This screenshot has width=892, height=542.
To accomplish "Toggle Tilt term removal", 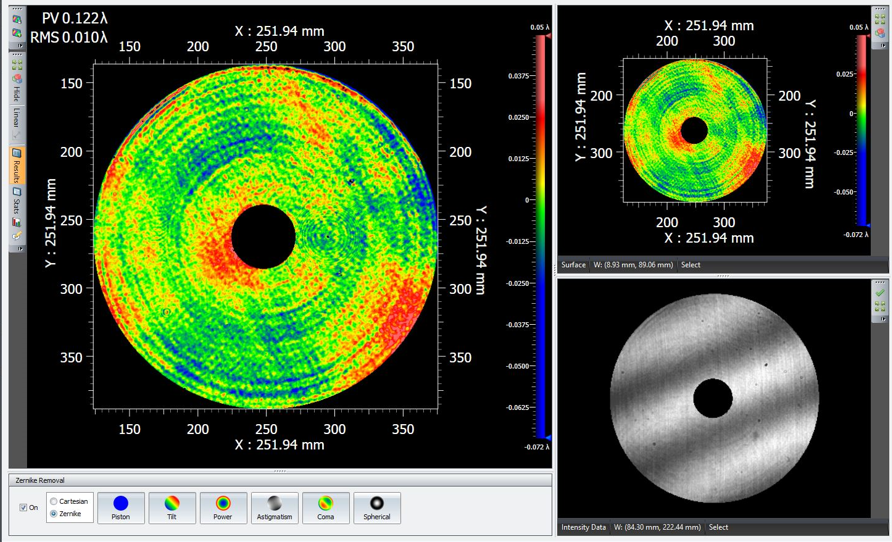I will tap(172, 508).
